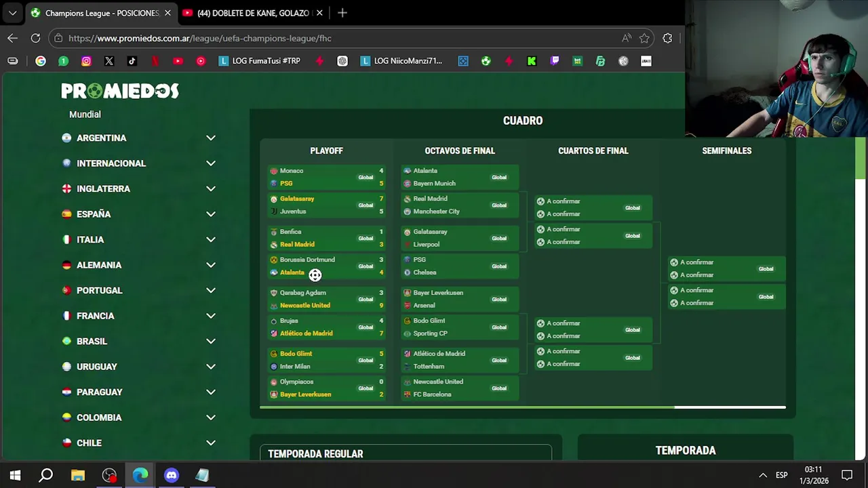Expand the INTERNACIONAL section chevron
Screen dimensions: 868x488
coord(211,163)
